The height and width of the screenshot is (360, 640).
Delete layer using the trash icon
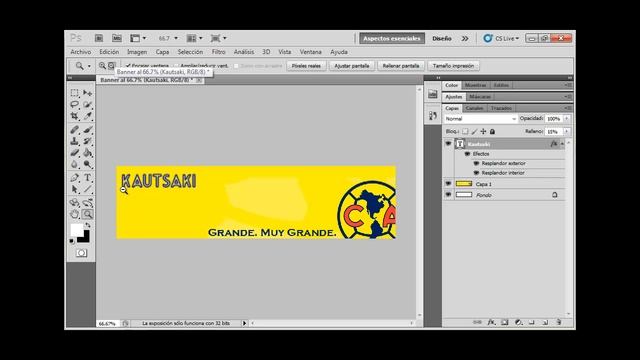click(559, 322)
